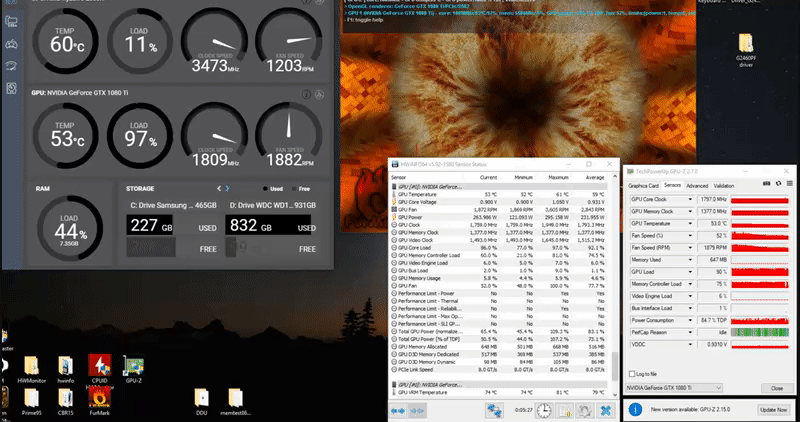The height and width of the screenshot is (422, 800).
Task: Switch to Advanced tab in GPU-Z
Action: [x=696, y=186]
